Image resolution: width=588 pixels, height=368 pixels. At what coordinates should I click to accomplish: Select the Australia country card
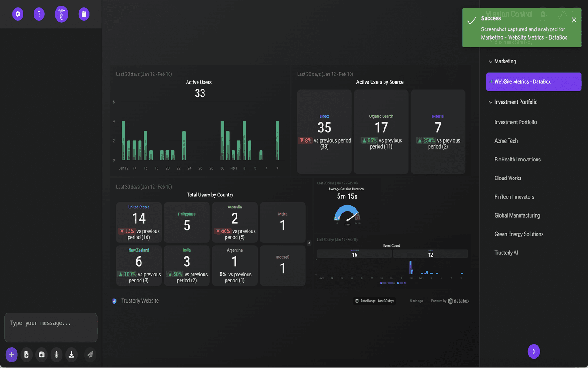[235, 223]
